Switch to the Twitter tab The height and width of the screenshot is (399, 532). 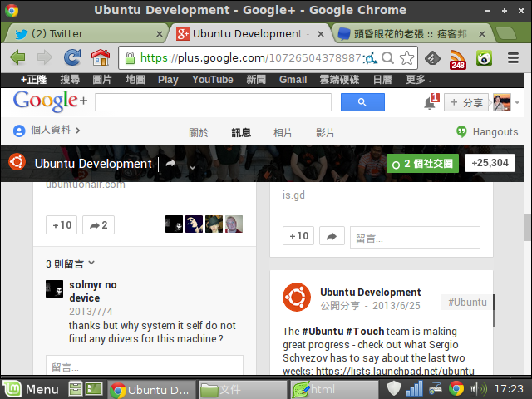[x=85, y=33]
